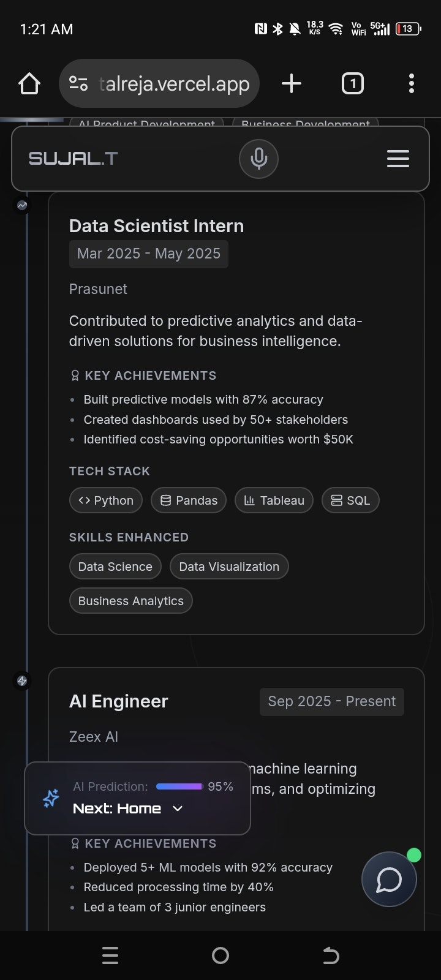Open the tab switcher showing 1 tab
This screenshot has width=441, height=980.
[x=352, y=83]
